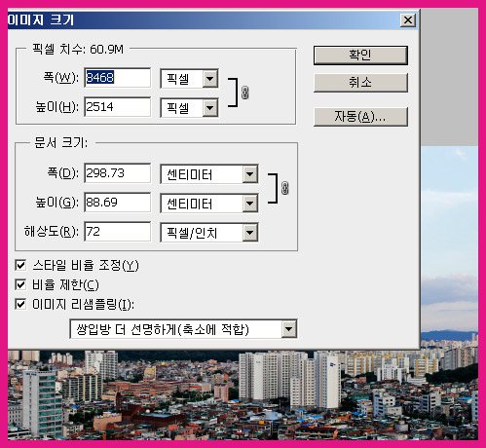This screenshot has width=486, height=448.
Task: Close the 이미지 크기 dialog
Action: pos(408,20)
